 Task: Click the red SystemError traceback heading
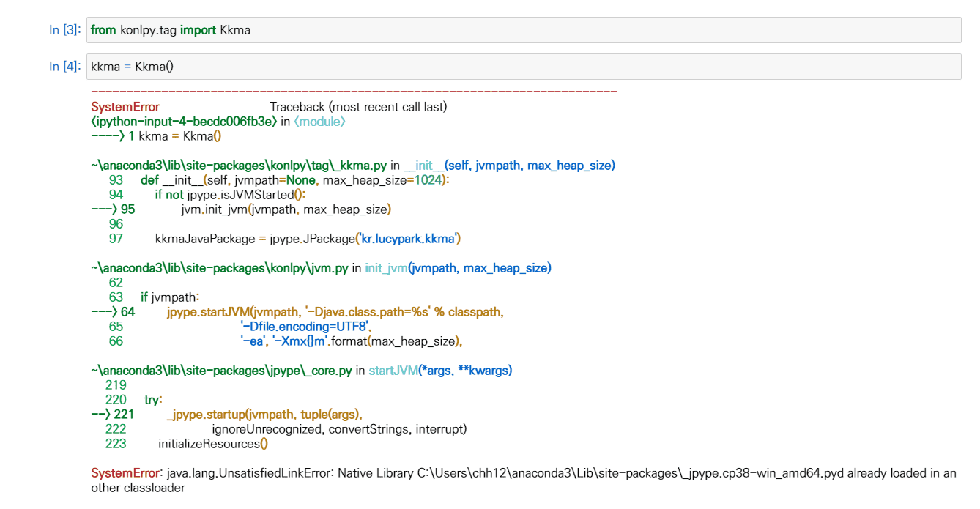pyautogui.click(x=125, y=107)
